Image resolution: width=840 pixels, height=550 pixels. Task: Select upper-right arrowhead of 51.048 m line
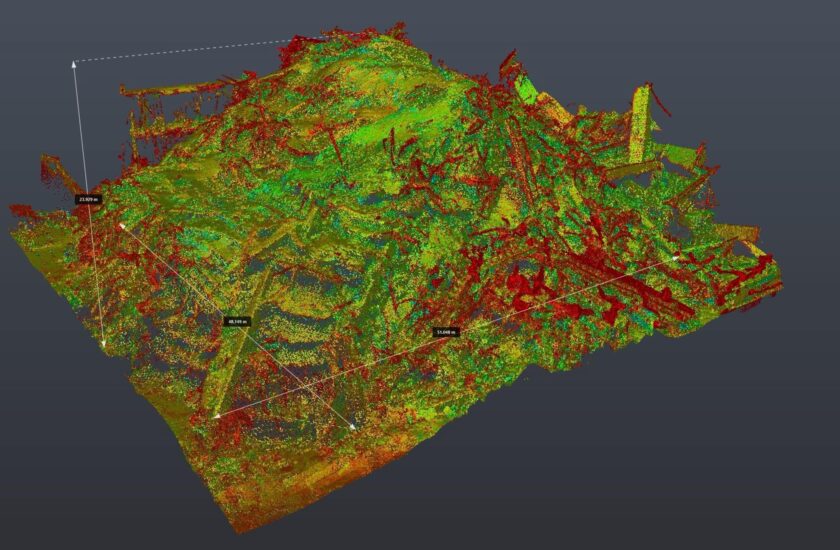pyautogui.click(x=680, y=256)
